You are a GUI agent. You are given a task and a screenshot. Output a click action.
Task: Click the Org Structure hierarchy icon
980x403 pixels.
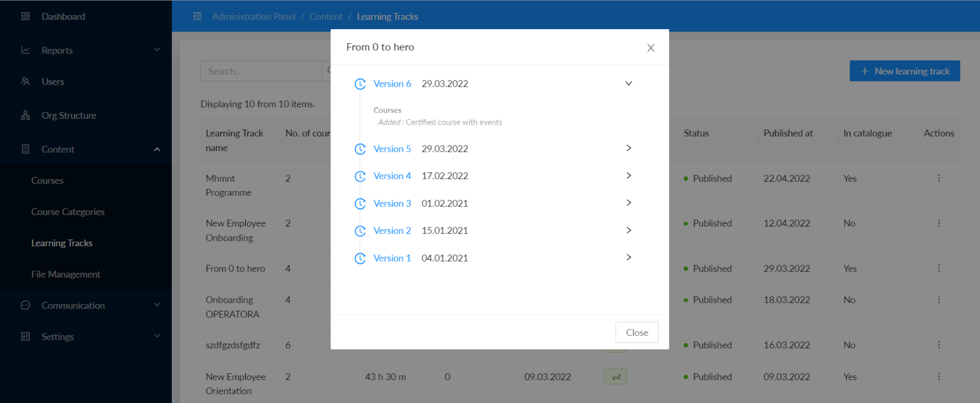[25, 115]
